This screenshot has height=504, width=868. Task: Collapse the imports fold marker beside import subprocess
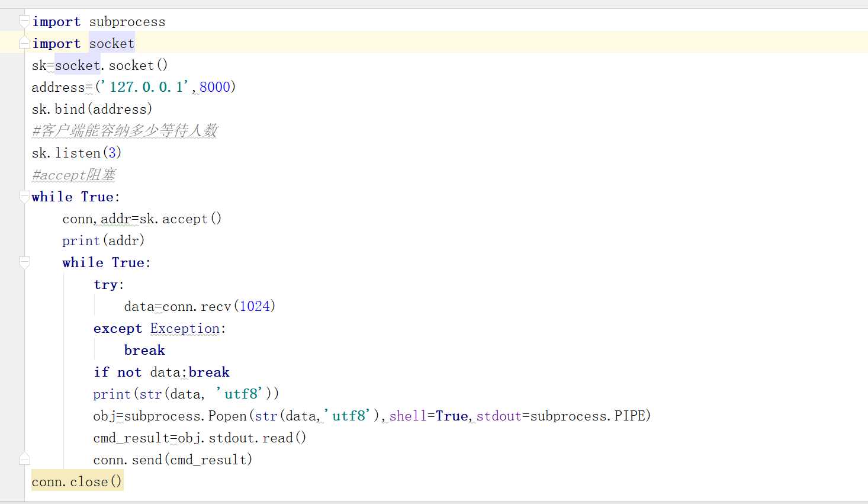[24, 22]
